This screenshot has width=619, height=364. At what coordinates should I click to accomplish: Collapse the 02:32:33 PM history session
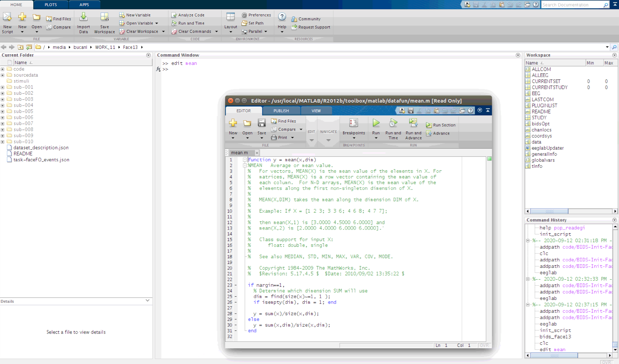(528, 279)
